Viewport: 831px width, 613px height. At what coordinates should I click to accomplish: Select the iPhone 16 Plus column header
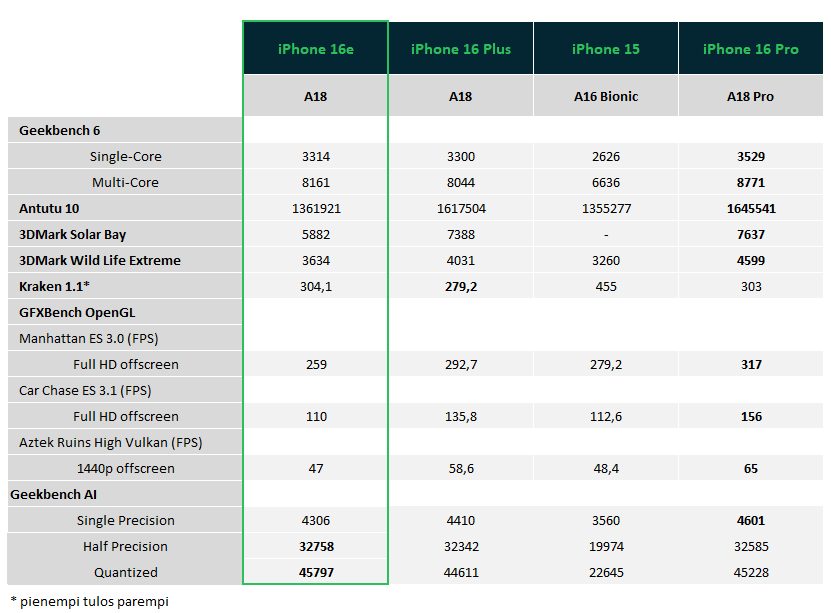(x=460, y=49)
